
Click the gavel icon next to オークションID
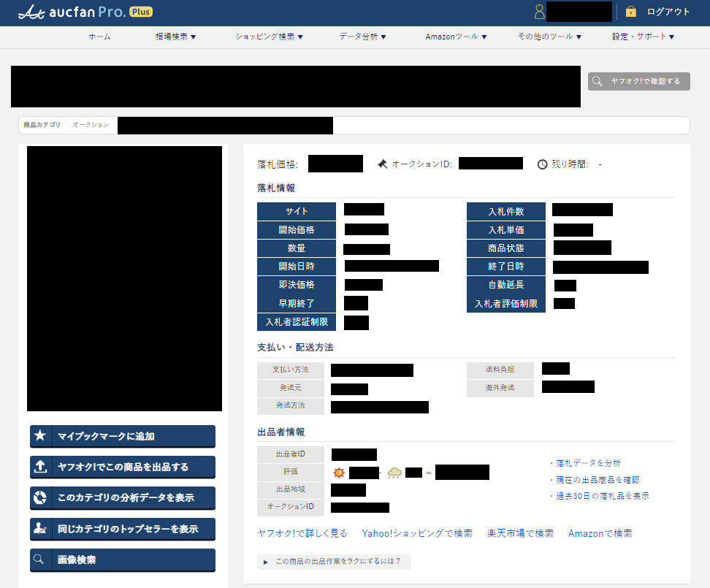pyautogui.click(x=383, y=164)
